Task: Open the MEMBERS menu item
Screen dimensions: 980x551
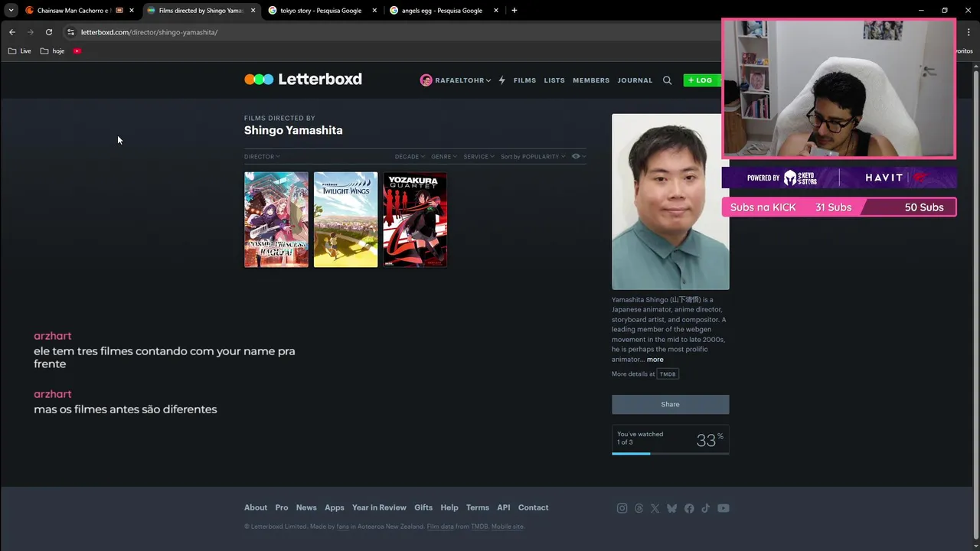Action: tap(591, 80)
